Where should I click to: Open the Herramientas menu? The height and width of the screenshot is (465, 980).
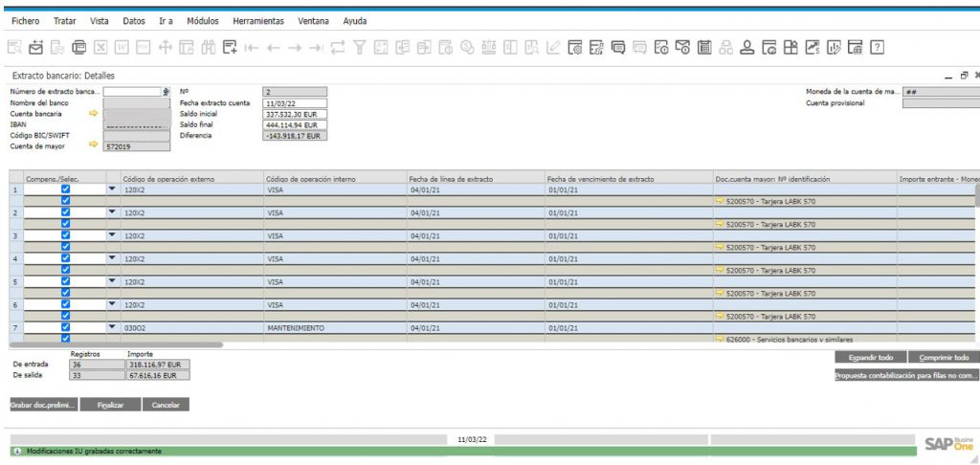point(258,21)
